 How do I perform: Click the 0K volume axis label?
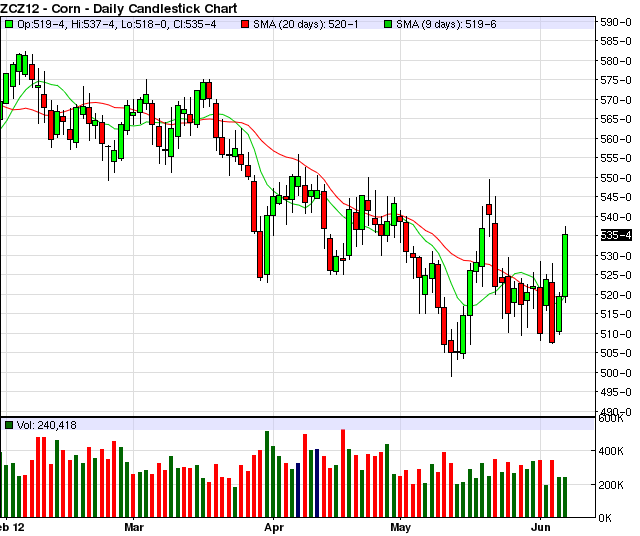(x=605, y=518)
